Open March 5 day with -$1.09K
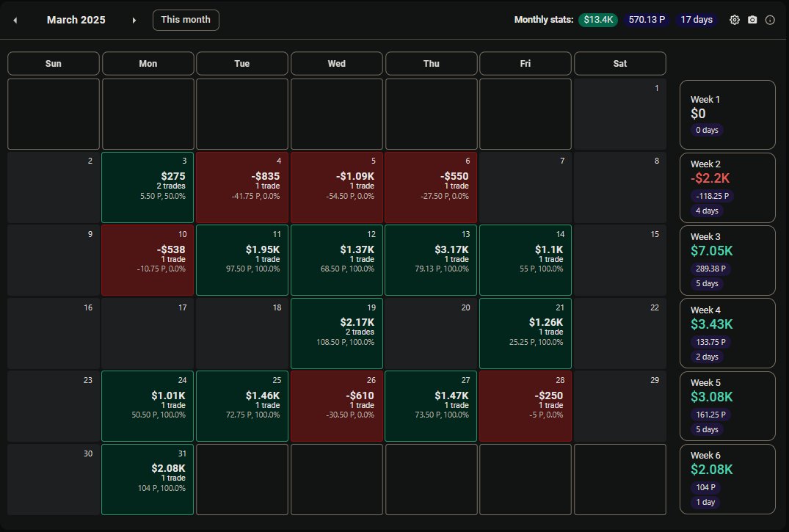 click(337, 187)
